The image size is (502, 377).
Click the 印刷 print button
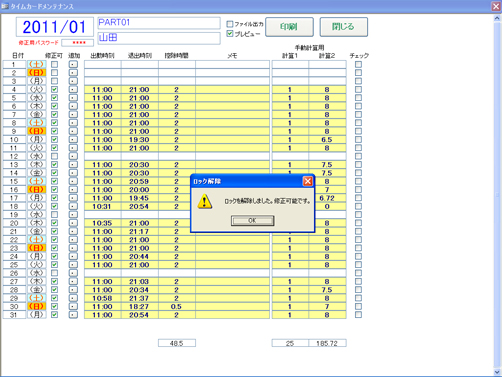point(289,27)
